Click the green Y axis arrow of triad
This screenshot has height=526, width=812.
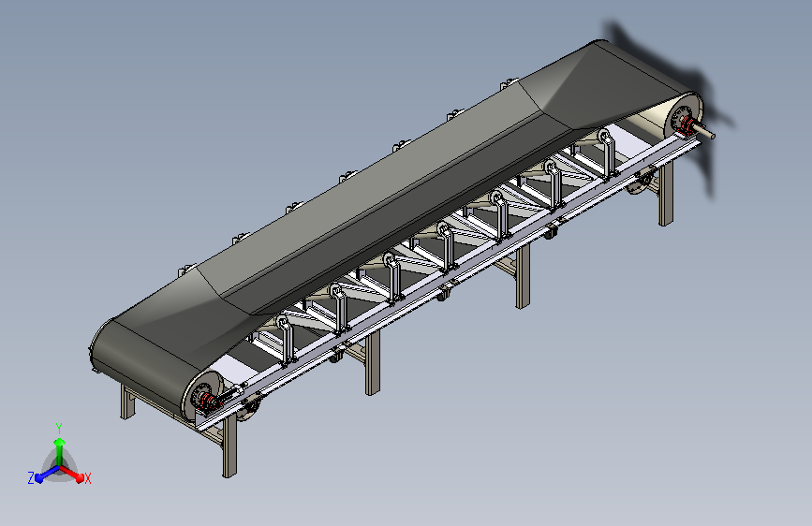click(x=60, y=450)
